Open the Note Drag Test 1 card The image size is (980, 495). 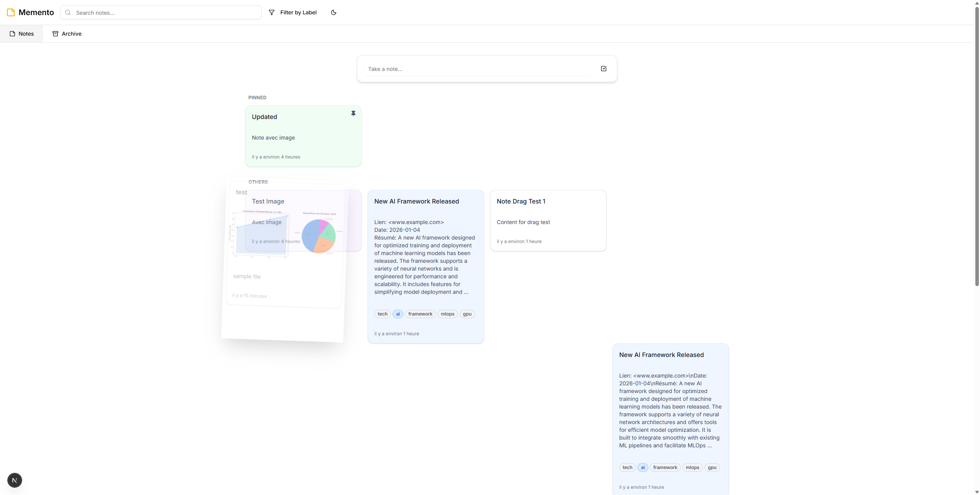(x=548, y=220)
